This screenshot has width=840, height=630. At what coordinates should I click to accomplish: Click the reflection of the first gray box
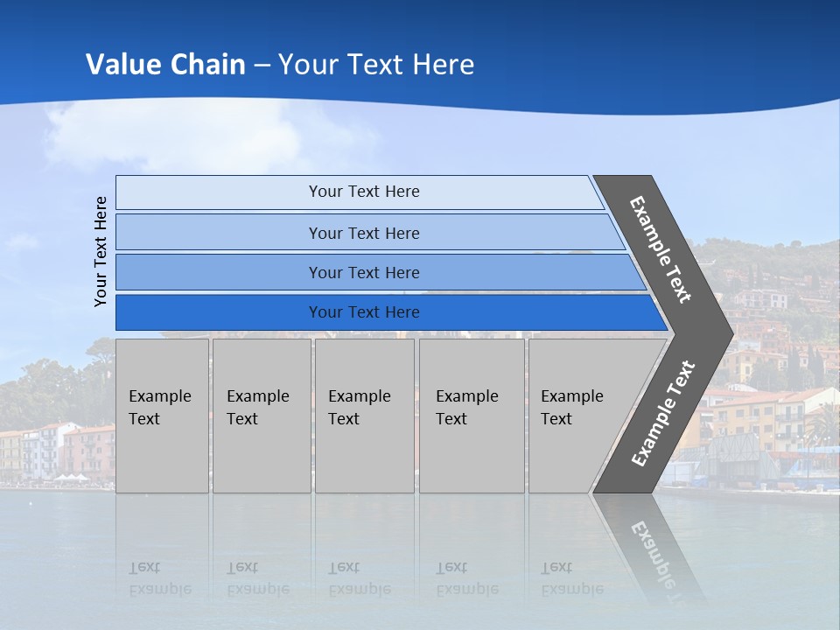[x=163, y=548]
